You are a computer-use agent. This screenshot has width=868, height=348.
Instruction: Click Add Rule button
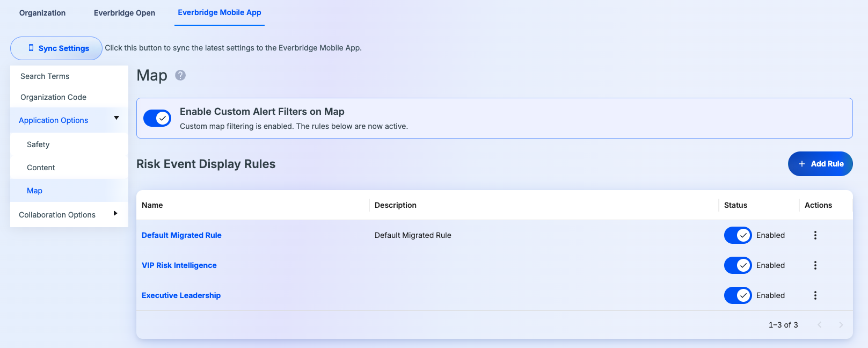pos(820,164)
